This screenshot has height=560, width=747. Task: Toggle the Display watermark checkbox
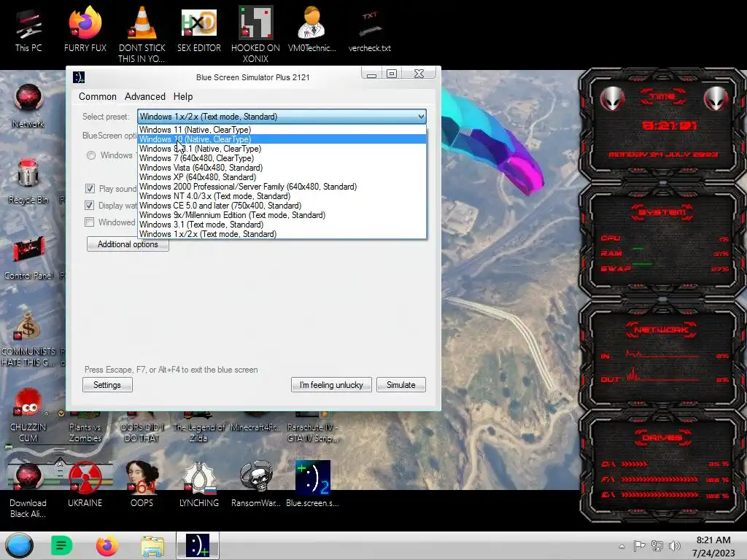tap(89, 205)
